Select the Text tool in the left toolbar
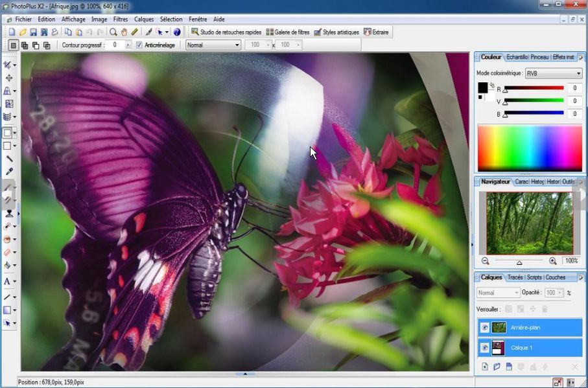 (x=7, y=282)
